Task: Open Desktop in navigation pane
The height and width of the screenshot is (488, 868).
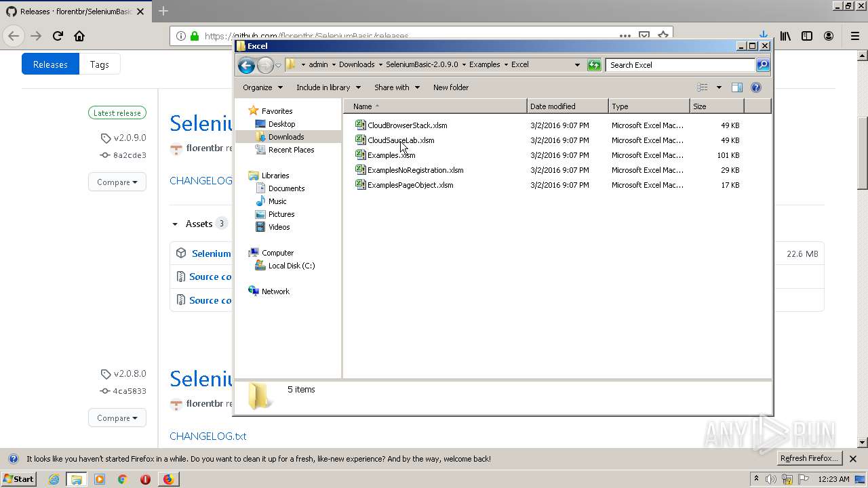Action: 281,124
